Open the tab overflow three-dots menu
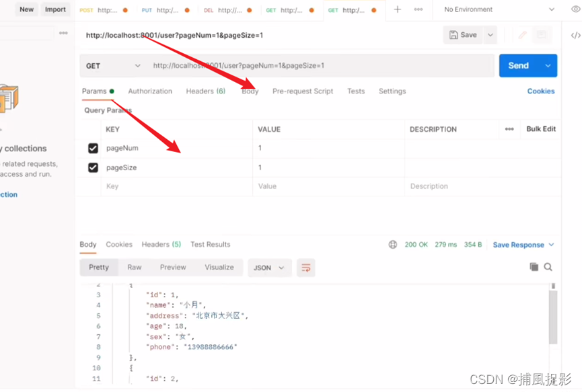This screenshot has width=582, height=392. click(x=419, y=9)
